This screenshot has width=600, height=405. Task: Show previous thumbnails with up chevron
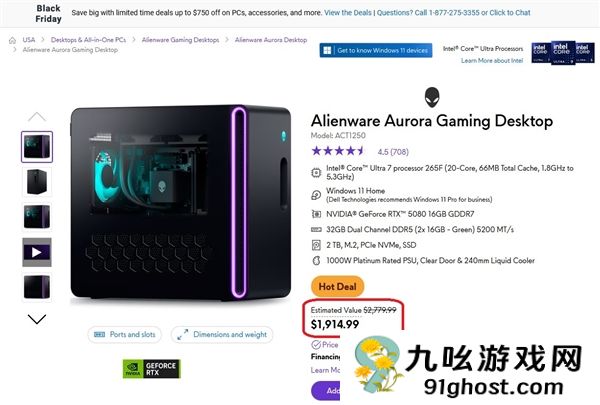(37, 117)
